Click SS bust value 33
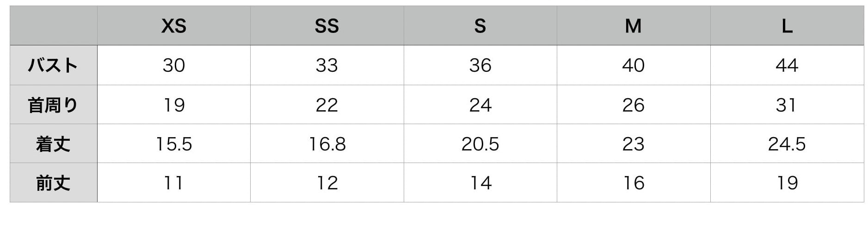This screenshot has width=868, height=245. click(327, 65)
